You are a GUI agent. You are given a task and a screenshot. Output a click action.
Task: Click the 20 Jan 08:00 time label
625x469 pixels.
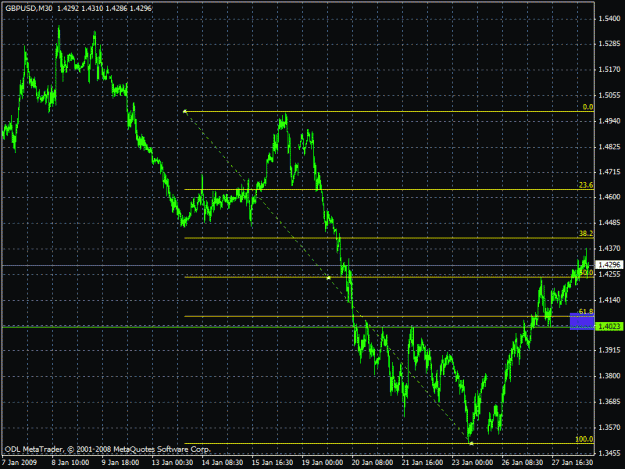coord(372,462)
